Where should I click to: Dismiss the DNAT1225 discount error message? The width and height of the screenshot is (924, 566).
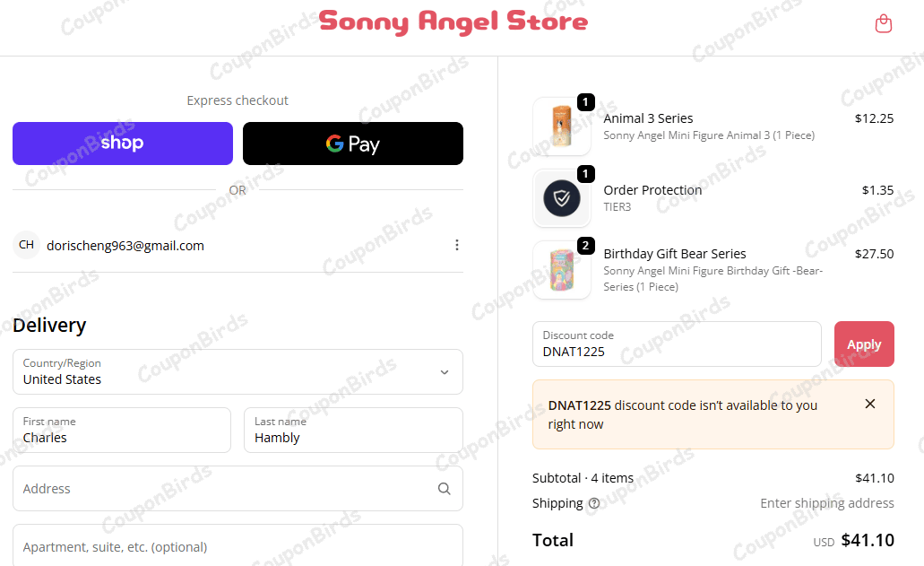[x=870, y=404]
